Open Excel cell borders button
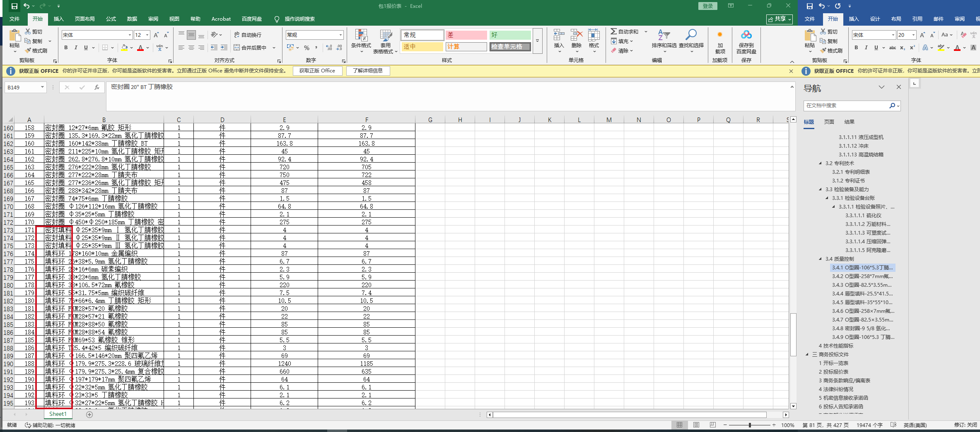 105,48
